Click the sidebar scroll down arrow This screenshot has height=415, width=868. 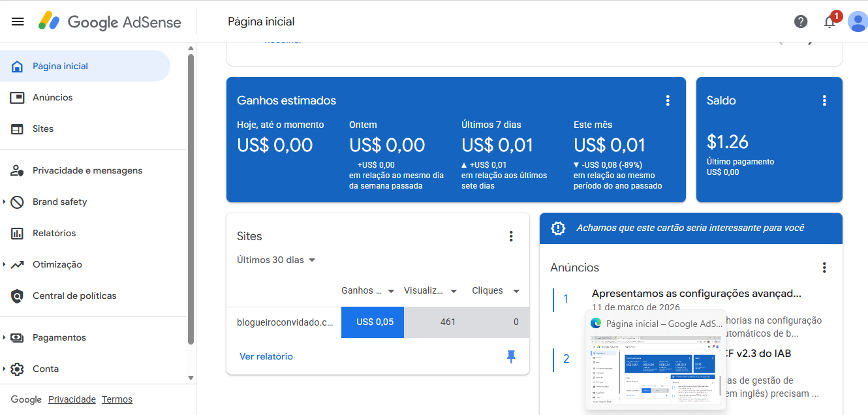pos(191,377)
